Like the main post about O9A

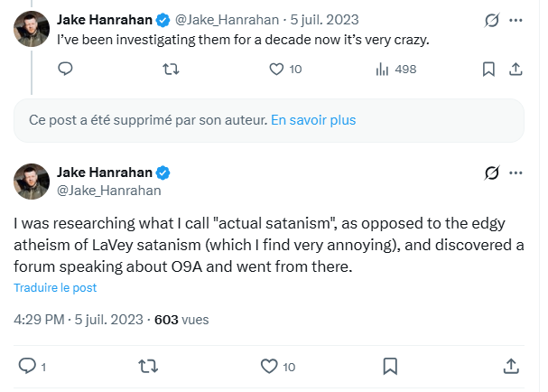268,366
